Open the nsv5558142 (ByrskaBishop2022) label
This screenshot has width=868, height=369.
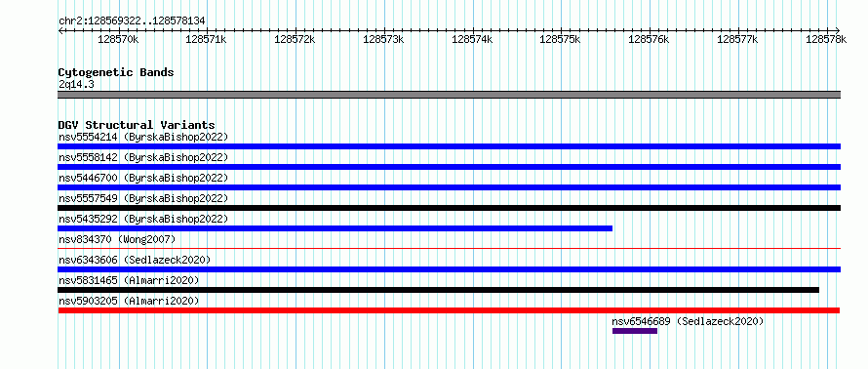[143, 157]
